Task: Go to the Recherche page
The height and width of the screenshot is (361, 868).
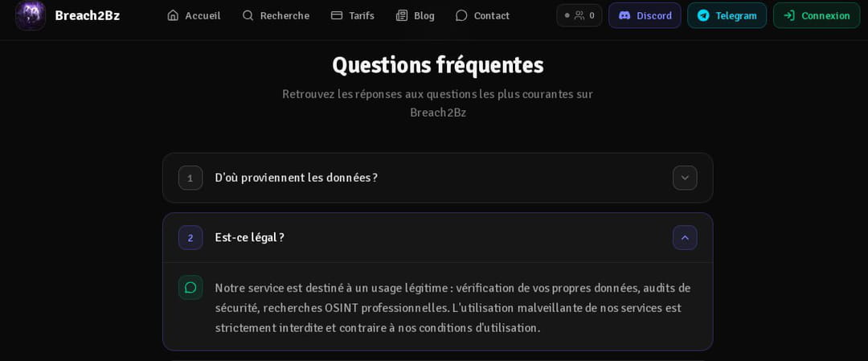Action: [276, 15]
